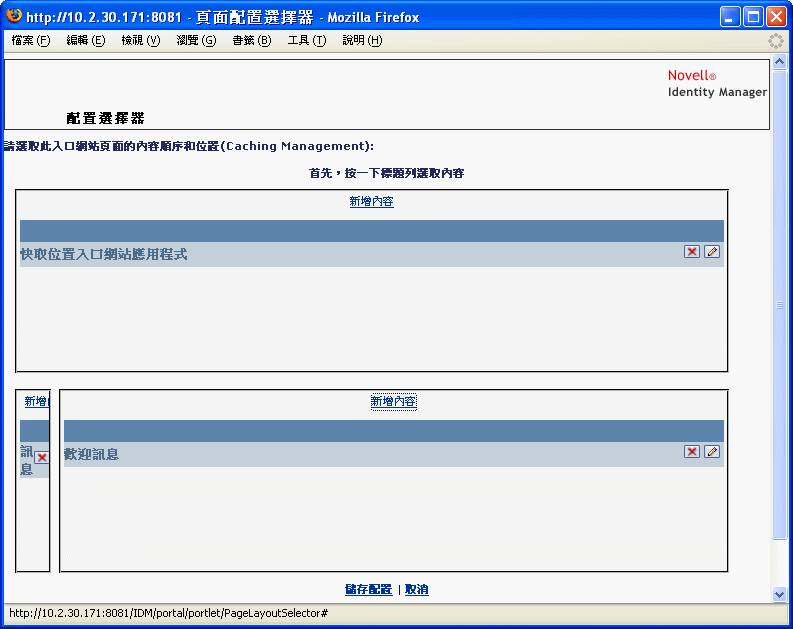Delete the 快取位置入口網站應用程式 portlet
This screenshot has height=629, width=793.
pyautogui.click(x=691, y=252)
